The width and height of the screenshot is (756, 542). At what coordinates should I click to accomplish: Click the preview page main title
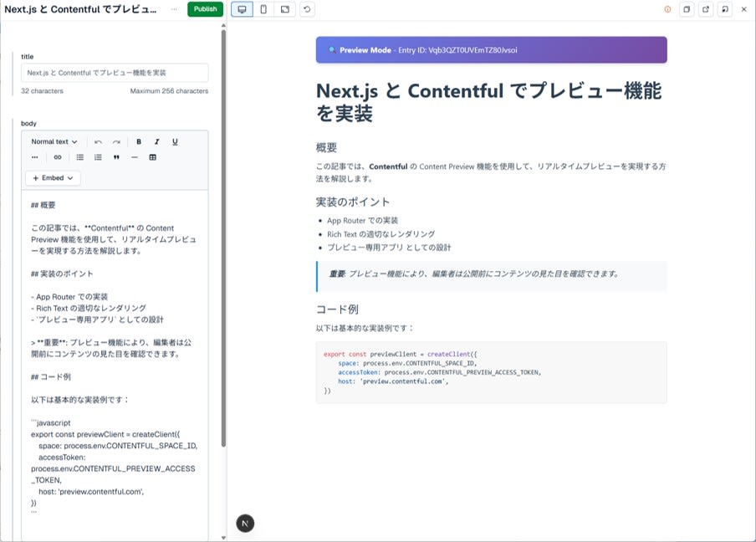tap(488, 102)
